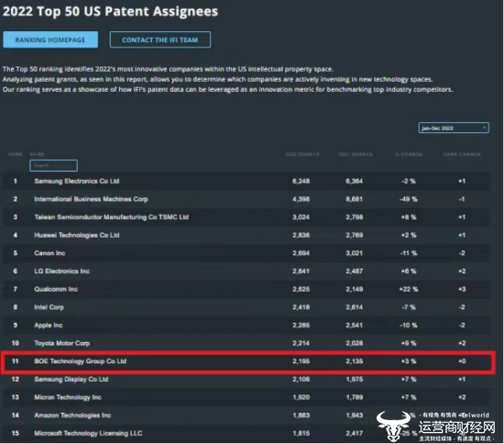The width and height of the screenshot is (504, 444).
Task: Sort by 2021 Grants column header
Action: point(356,154)
